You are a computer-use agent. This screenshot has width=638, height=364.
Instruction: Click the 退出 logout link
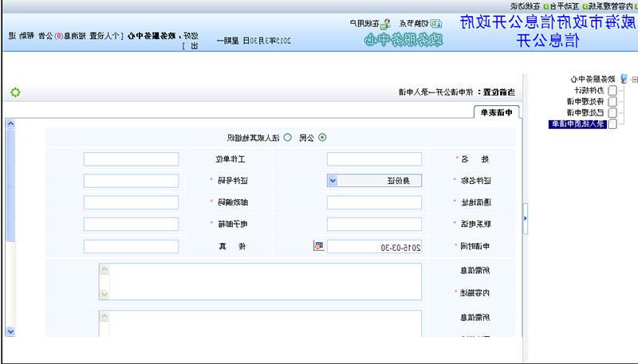[12, 36]
